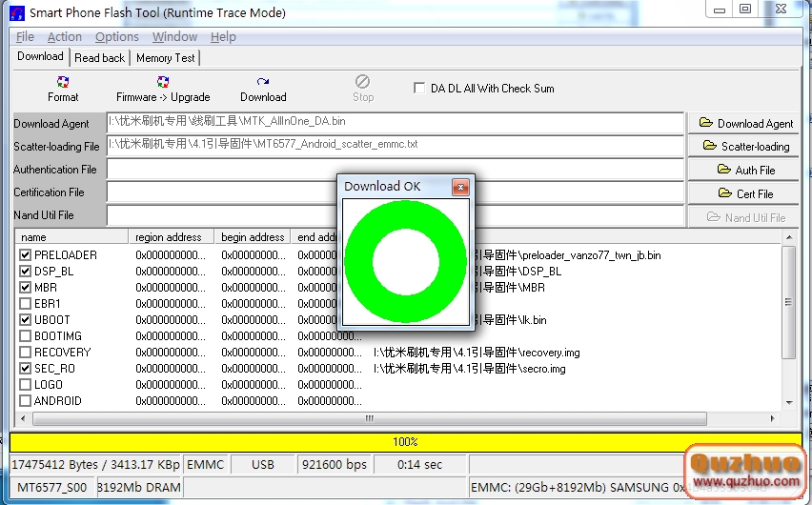Uncheck the SEC_RO partition
812x505 pixels.
pos(25,368)
